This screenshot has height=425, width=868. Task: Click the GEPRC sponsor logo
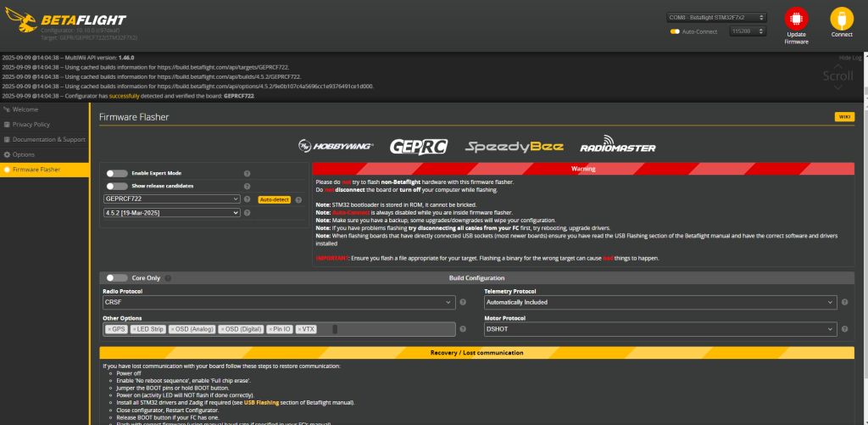419,146
